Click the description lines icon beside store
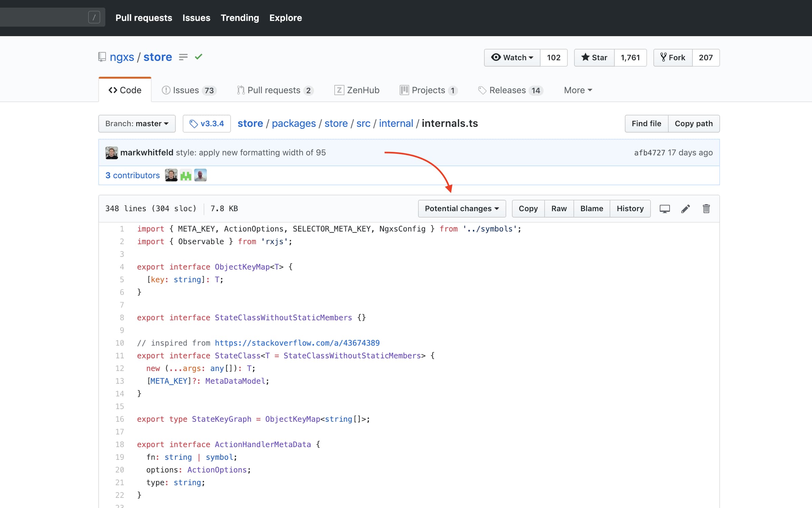 pos(183,57)
